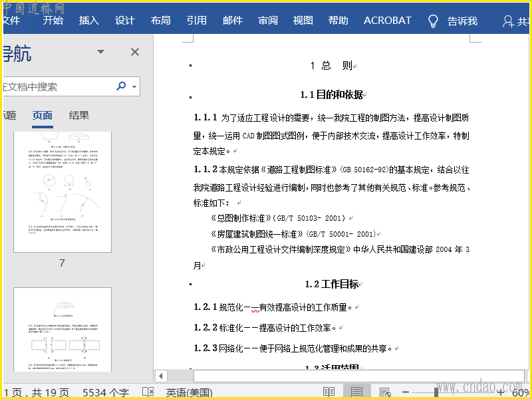Screen dimensions: 532x399
Task: Click the Share person icon
Action: [x=509, y=21]
